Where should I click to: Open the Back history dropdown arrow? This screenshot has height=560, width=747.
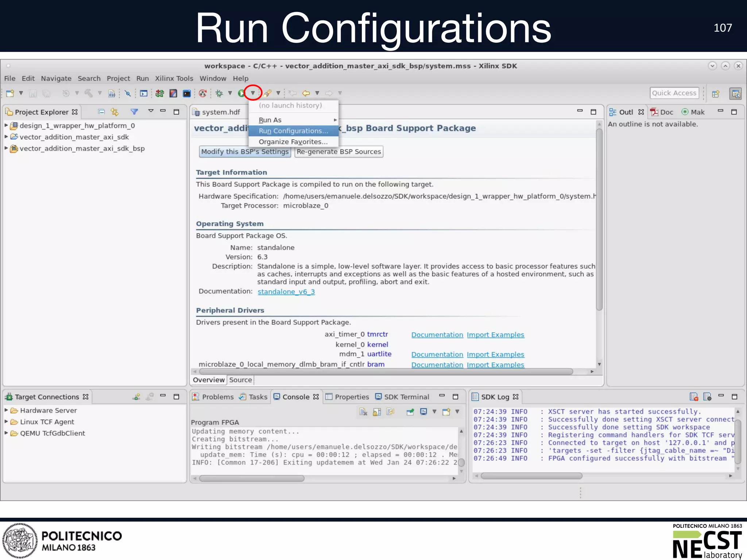click(317, 93)
